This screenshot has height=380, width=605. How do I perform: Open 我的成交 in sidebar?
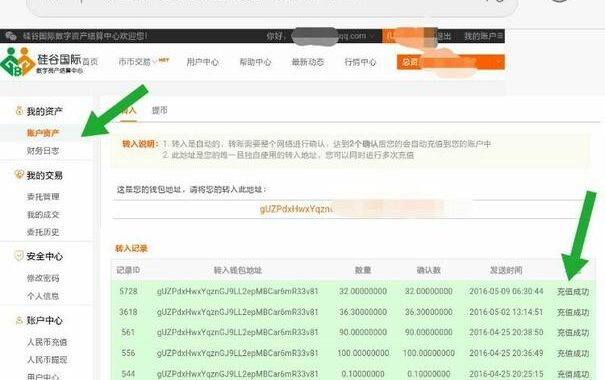pyautogui.click(x=43, y=214)
